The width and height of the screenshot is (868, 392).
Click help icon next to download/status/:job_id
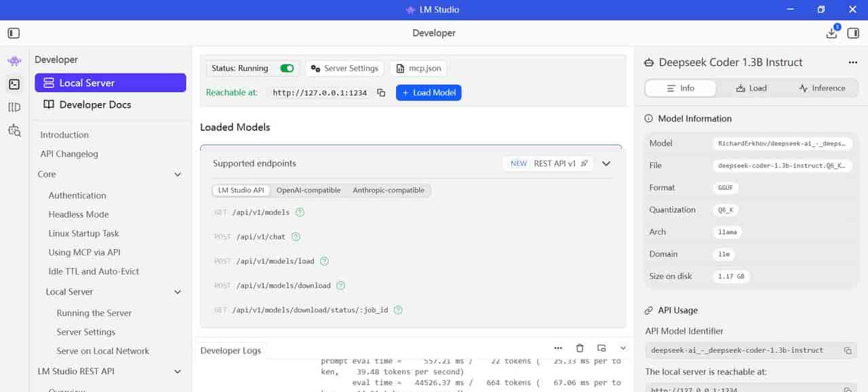pos(398,310)
